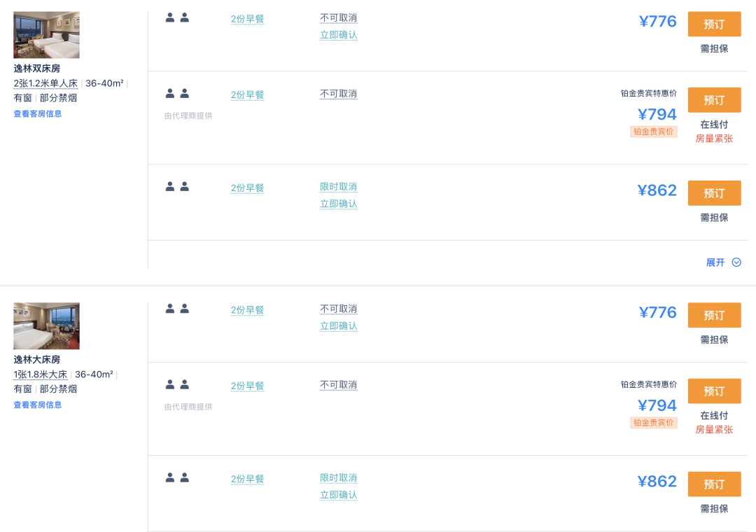Reserve 逸林大床房 at ¥862 via 预订
This screenshot has width=756, height=532.
[x=714, y=484]
